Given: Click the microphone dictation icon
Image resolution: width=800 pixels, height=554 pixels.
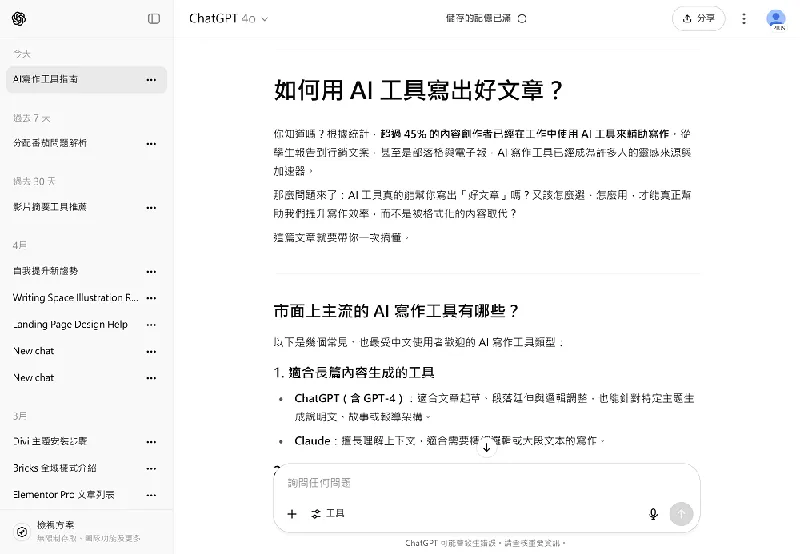Looking at the screenshot, I should [x=653, y=514].
